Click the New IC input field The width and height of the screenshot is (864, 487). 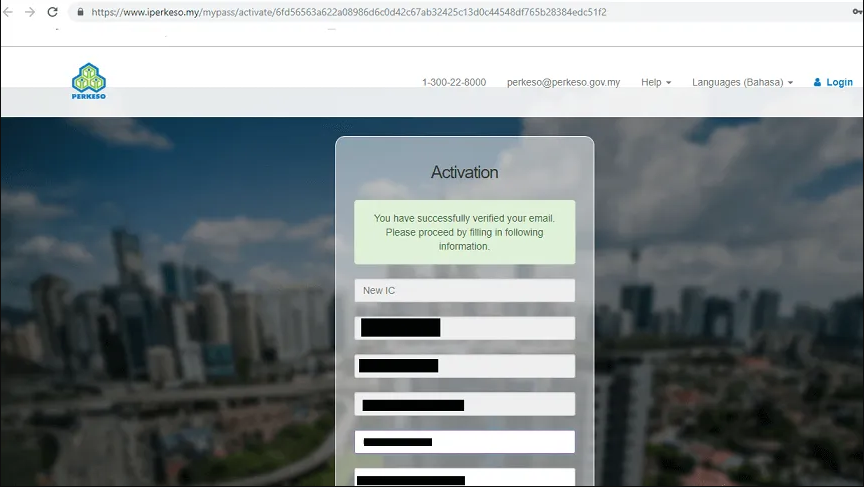[x=465, y=290]
